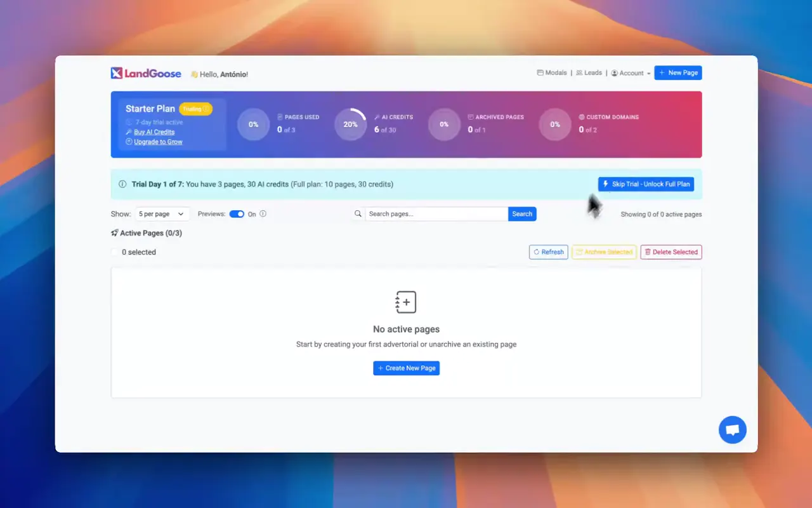This screenshot has height=508, width=812.
Task: Click the AI Credits wand icon
Action: coord(377,117)
